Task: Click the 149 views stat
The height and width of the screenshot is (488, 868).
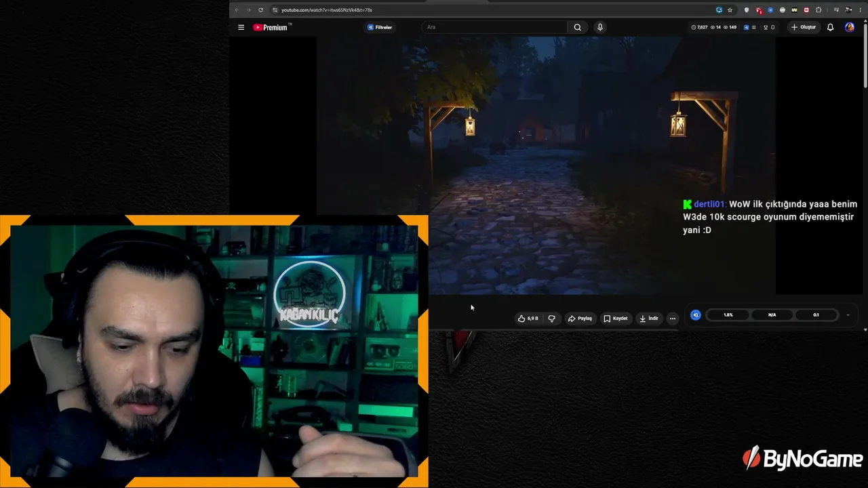Action: pos(730,27)
